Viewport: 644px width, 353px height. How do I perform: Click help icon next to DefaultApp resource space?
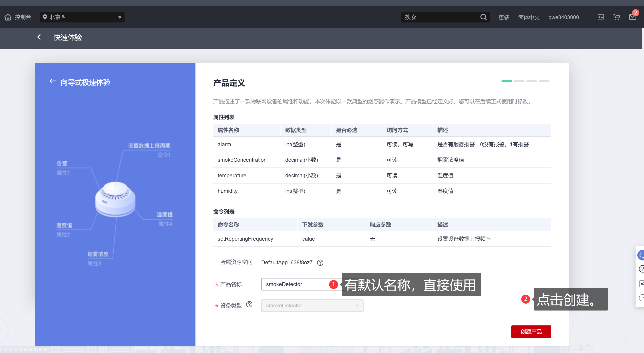[x=320, y=262]
